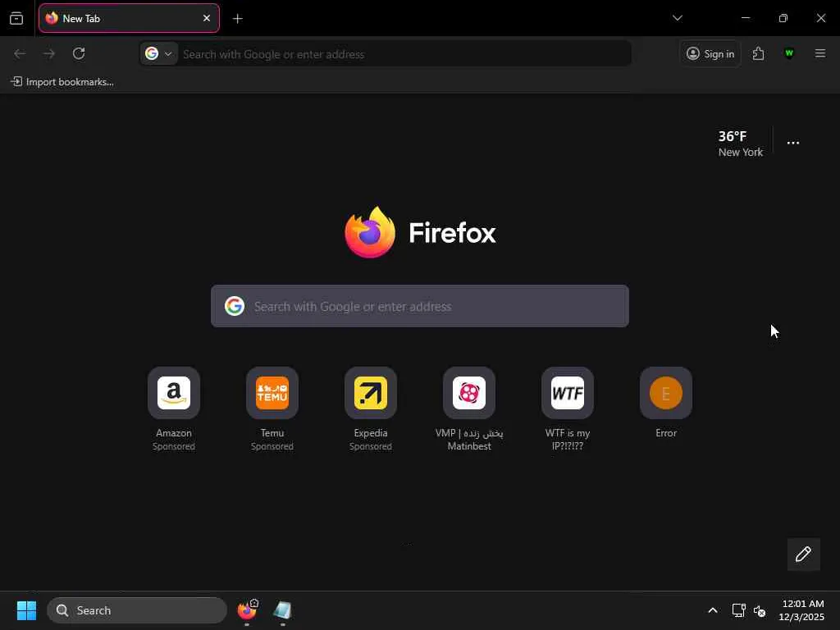Viewport: 840px width, 630px height.
Task: Open the Windows Start menu
Action: coord(26,610)
